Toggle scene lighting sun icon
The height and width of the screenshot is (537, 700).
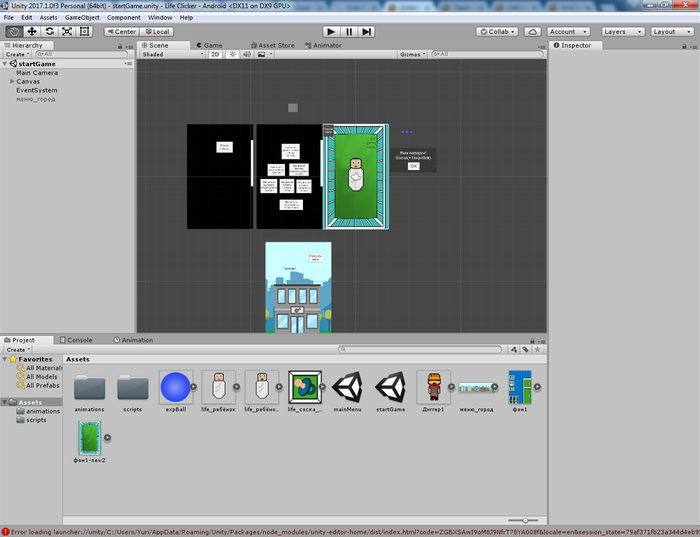(x=231, y=54)
